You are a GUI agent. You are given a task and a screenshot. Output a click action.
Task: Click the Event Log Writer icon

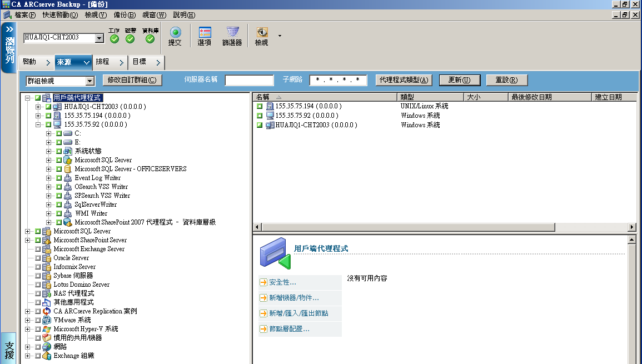click(x=68, y=178)
